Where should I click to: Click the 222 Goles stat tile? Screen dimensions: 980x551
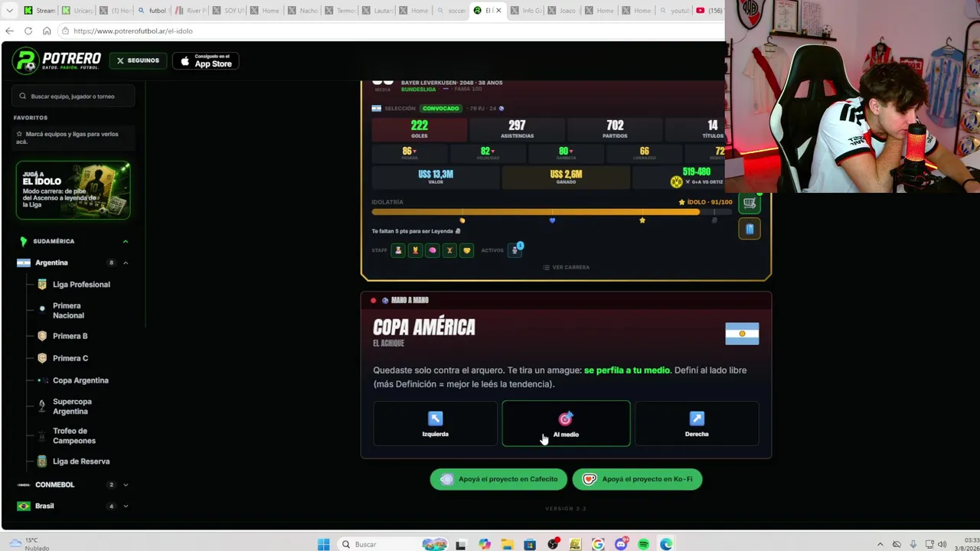click(x=419, y=129)
